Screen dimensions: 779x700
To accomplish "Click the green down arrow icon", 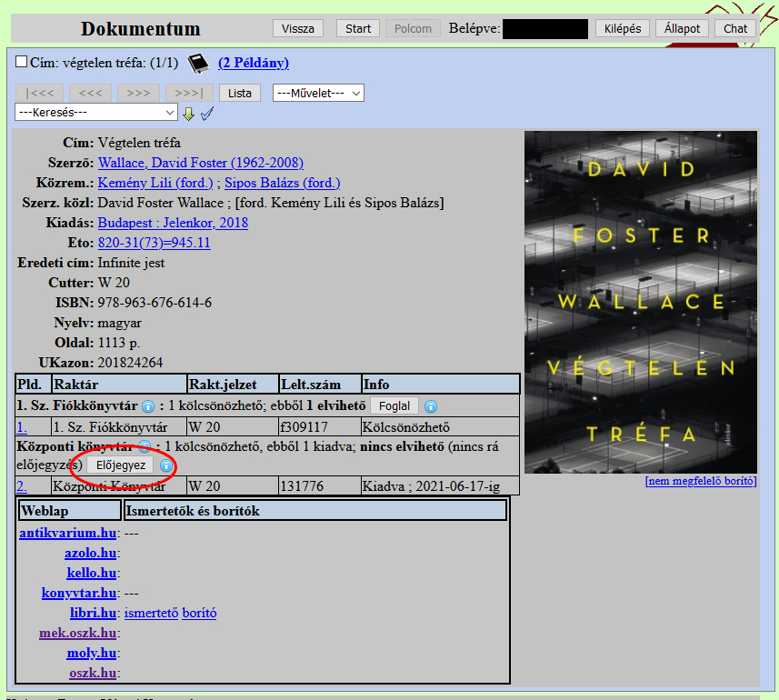I will pyautogui.click(x=189, y=114).
